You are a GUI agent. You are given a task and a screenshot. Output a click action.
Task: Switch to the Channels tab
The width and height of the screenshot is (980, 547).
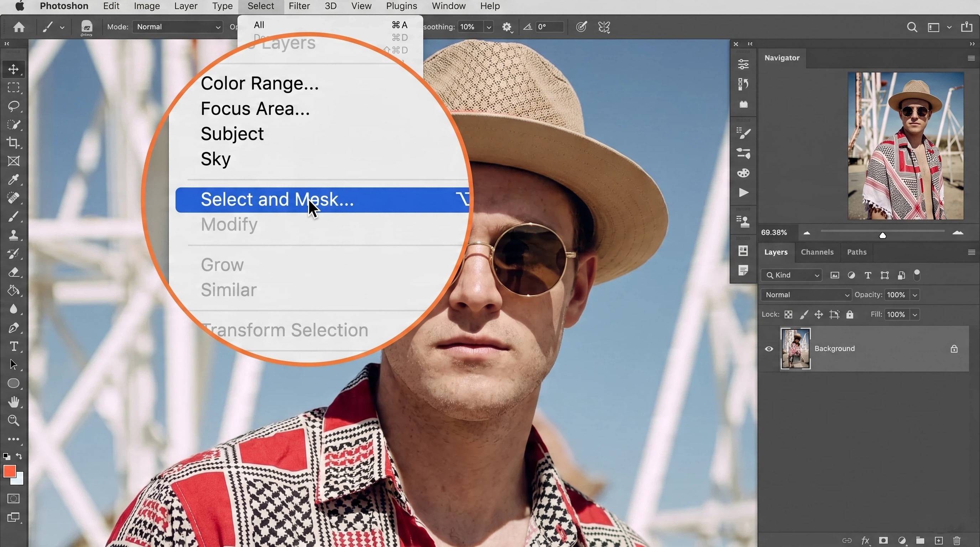[x=817, y=252]
